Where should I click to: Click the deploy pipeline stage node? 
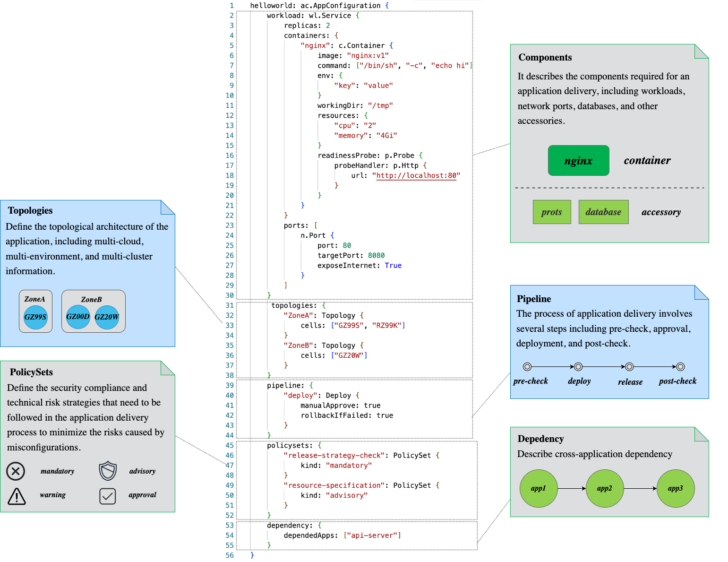[x=578, y=366]
